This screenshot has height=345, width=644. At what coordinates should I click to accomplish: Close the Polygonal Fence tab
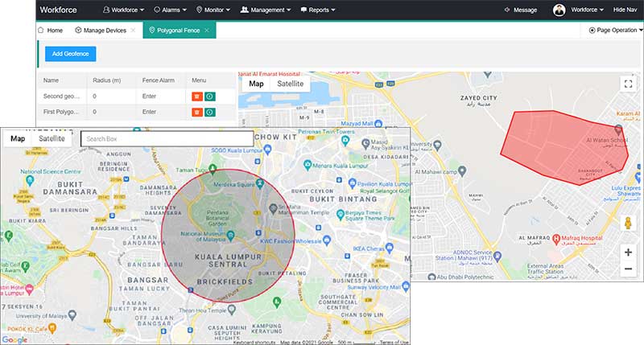click(x=207, y=30)
